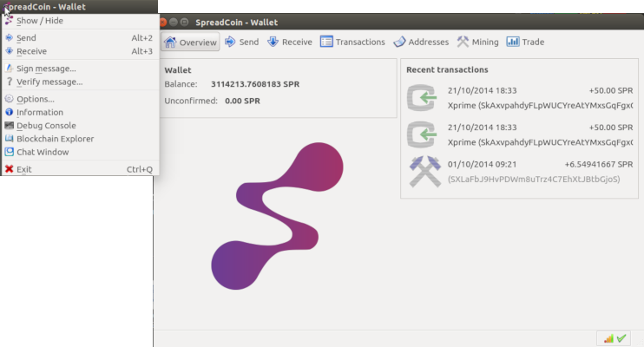
Task: Click the gear icon beside Options
Action: [x=9, y=99]
